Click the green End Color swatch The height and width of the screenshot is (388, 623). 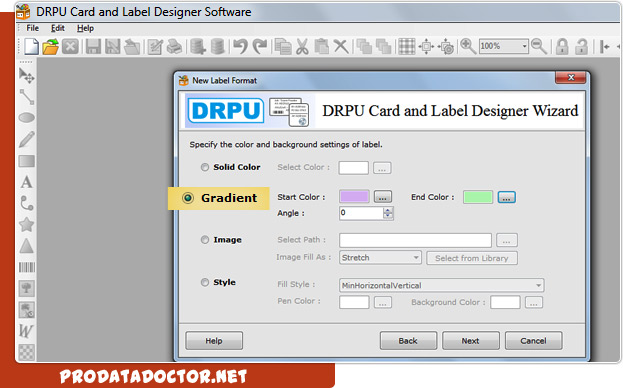pyautogui.click(x=478, y=197)
